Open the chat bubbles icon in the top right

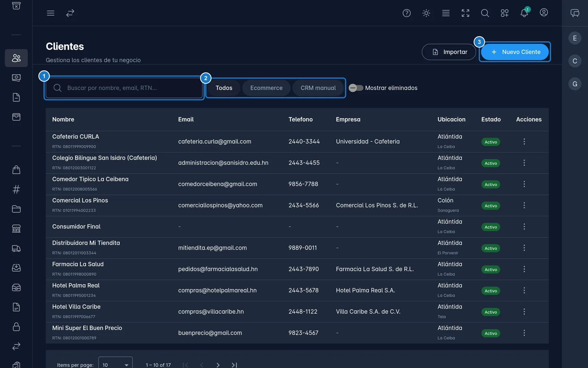575,13
